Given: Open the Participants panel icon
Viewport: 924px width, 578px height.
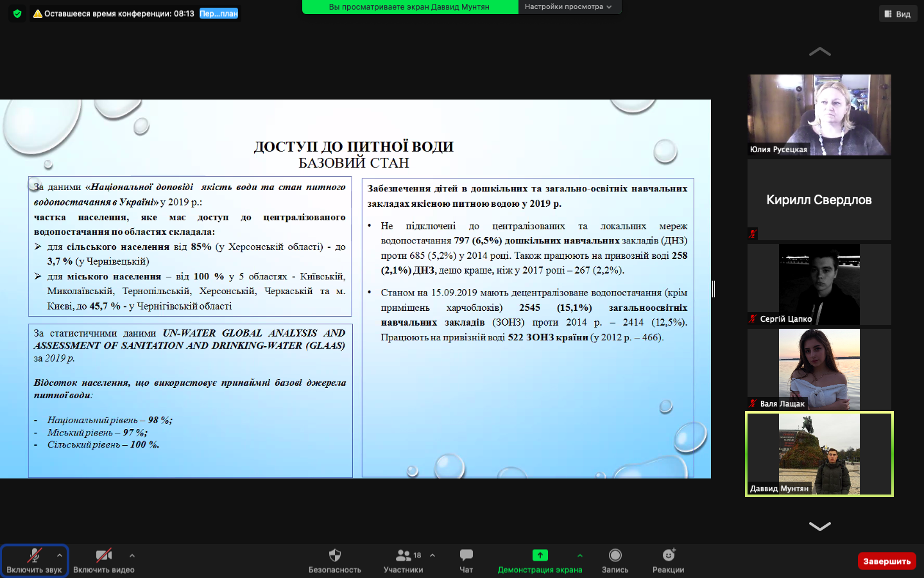Looking at the screenshot, I should click(404, 556).
